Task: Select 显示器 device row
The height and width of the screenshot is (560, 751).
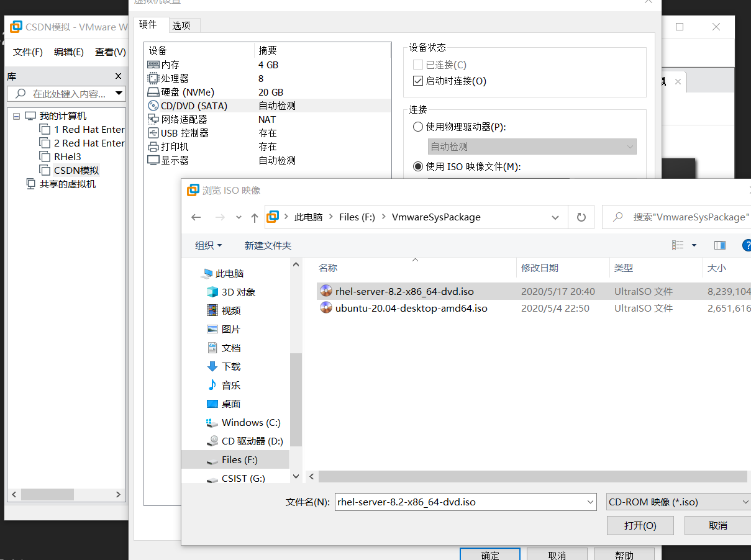Action: (268, 160)
